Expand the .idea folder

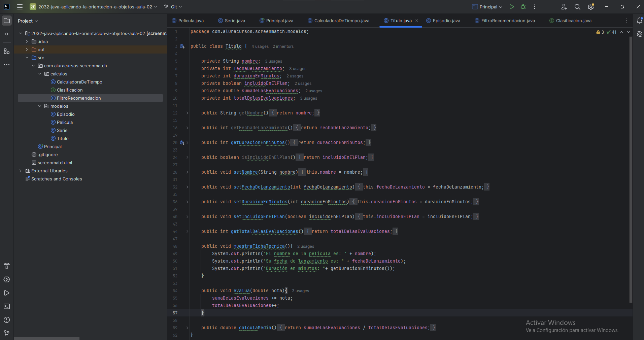click(x=27, y=41)
